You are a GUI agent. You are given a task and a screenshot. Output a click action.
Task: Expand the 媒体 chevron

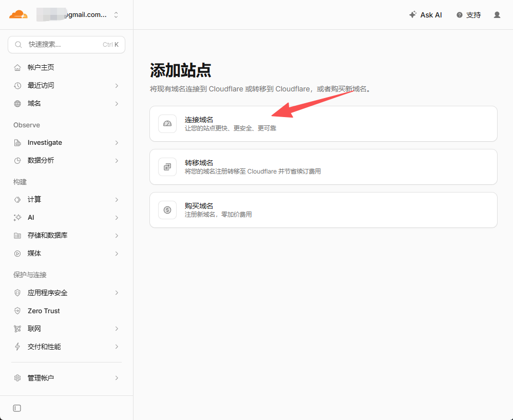pyautogui.click(x=117, y=254)
